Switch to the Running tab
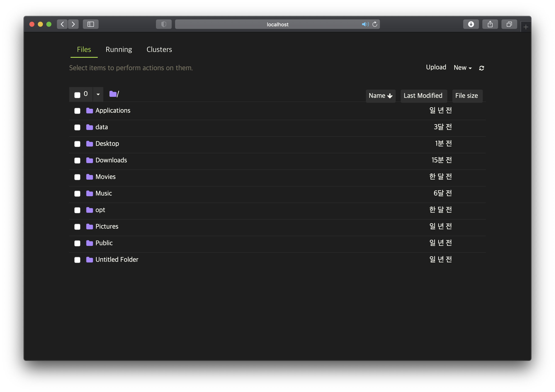The image size is (555, 392). (119, 49)
